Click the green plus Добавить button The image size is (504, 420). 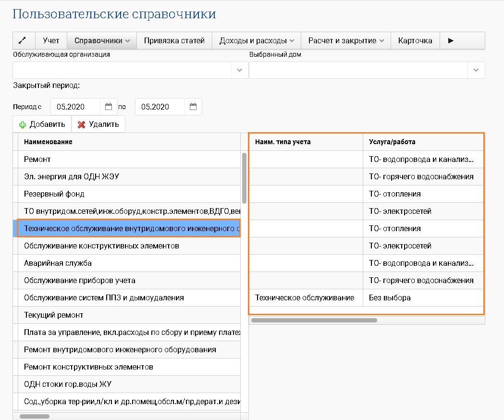coord(42,124)
